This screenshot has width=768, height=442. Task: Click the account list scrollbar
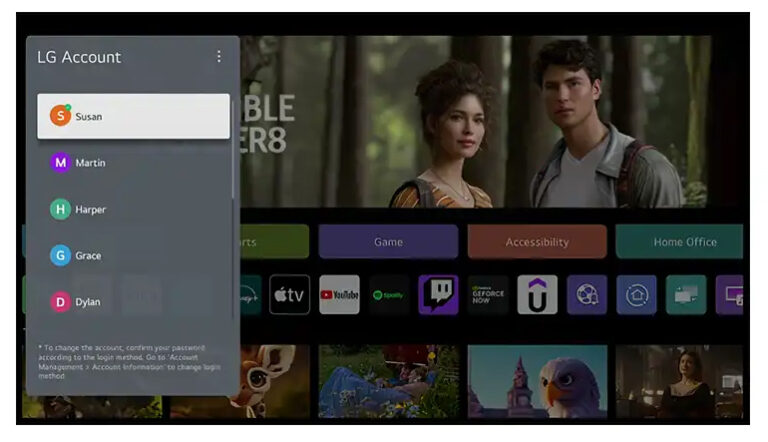(x=234, y=150)
